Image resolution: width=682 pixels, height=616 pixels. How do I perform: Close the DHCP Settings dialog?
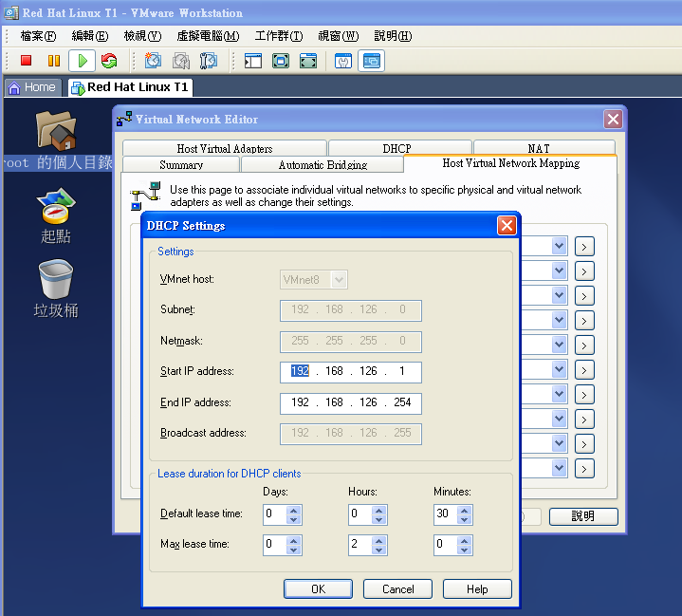tap(507, 226)
